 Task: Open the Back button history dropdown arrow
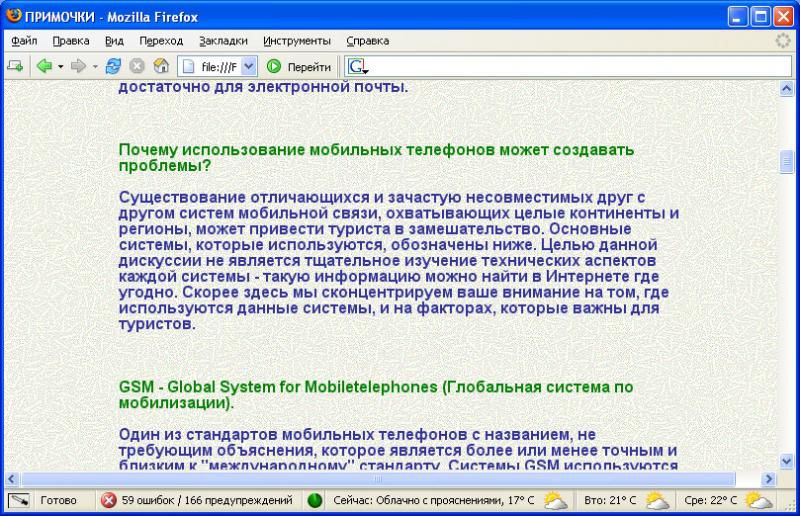click(x=60, y=66)
